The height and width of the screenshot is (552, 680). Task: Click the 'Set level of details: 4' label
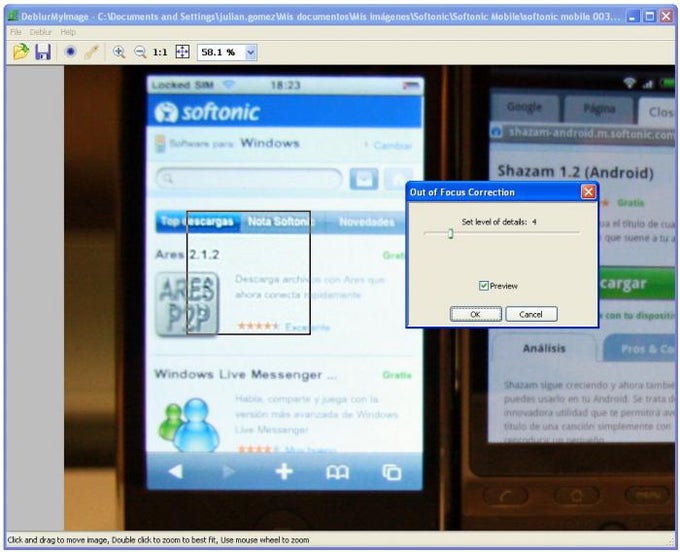point(499,222)
